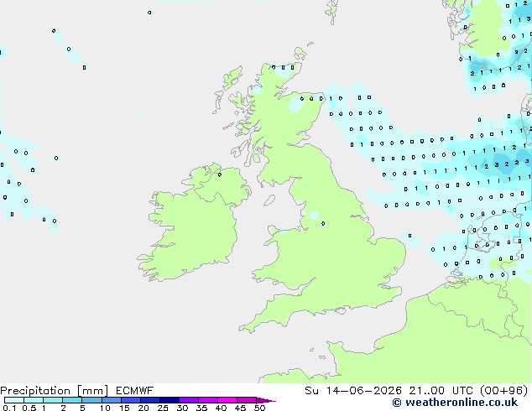The width and height of the screenshot is (532, 411).
Task: Click the above-50 arrow tip of the legend
Action: [266, 400]
